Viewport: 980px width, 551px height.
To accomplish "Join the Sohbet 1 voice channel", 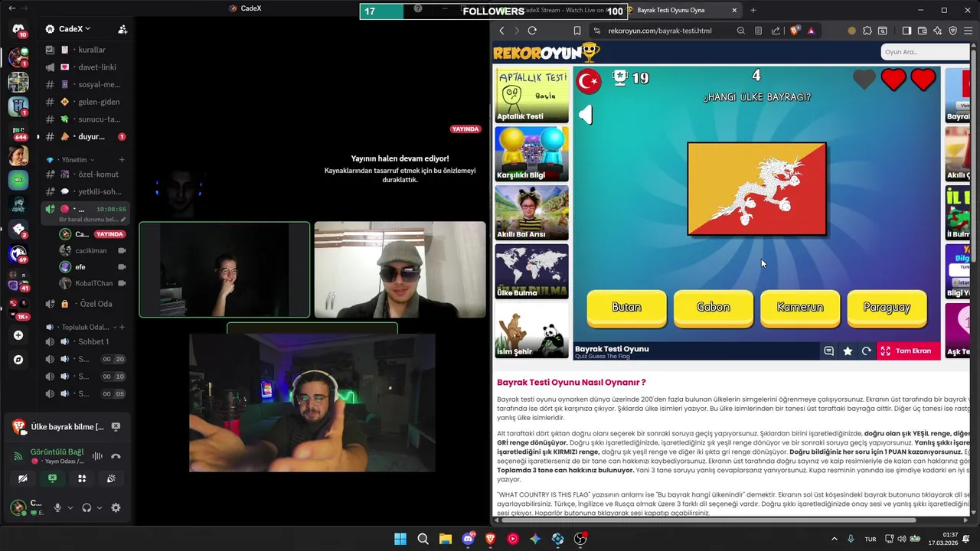I will pyautogui.click(x=84, y=342).
